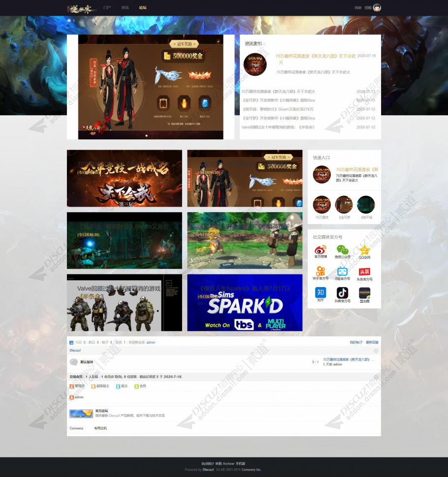The height and width of the screenshot is (477, 448).
Task: Open first 《宝可梦》开发商新作 news row
Action: click(278, 100)
